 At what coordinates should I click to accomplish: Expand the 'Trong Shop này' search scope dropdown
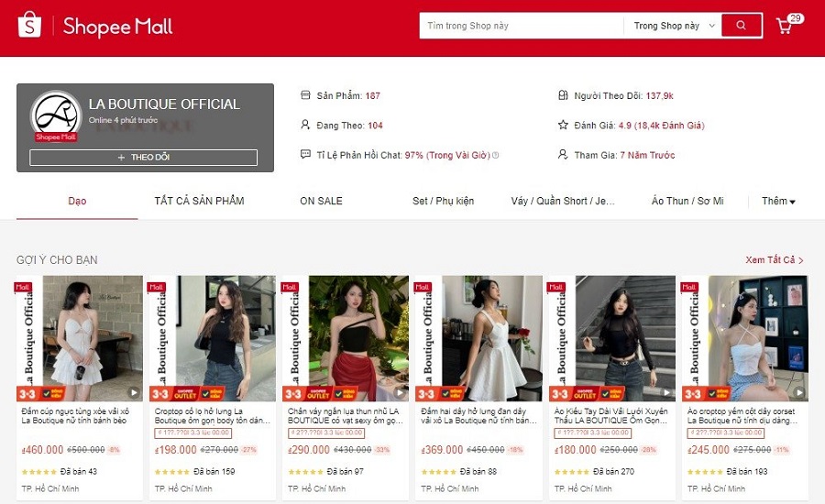pos(674,26)
